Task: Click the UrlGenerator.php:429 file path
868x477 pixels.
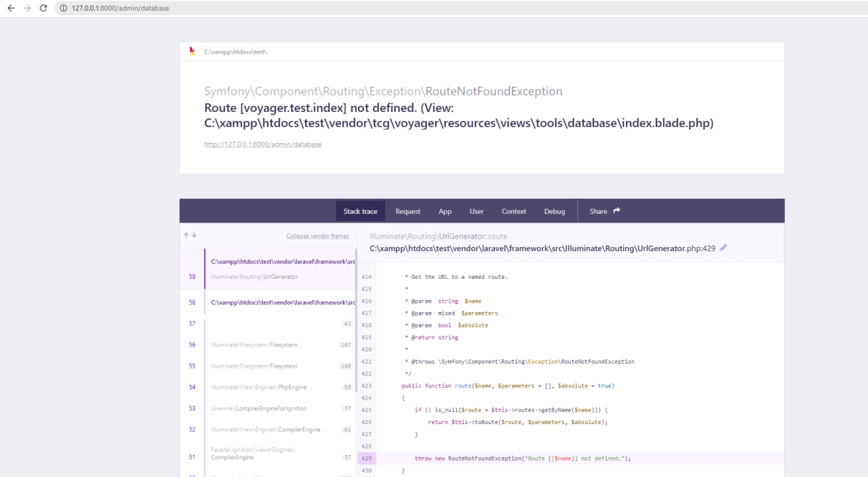Action: 542,248
